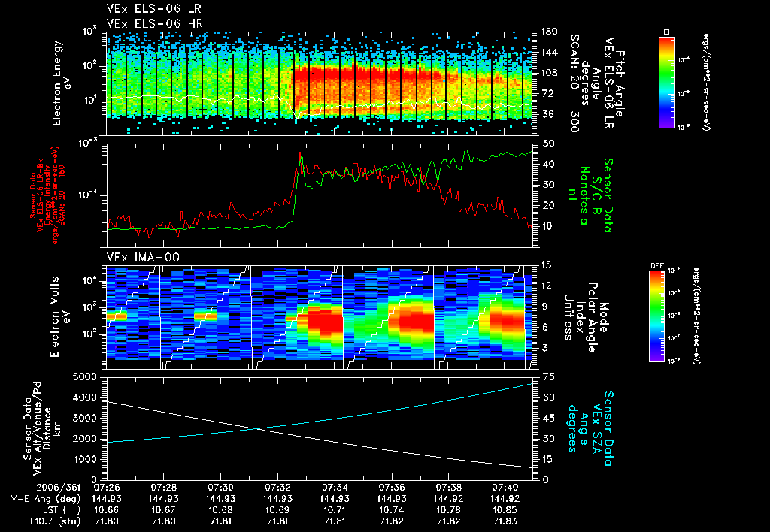This screenshot has height=532, width=770.
Task: Select the VEx ELS-06 LR title
Action: point(153,9)
